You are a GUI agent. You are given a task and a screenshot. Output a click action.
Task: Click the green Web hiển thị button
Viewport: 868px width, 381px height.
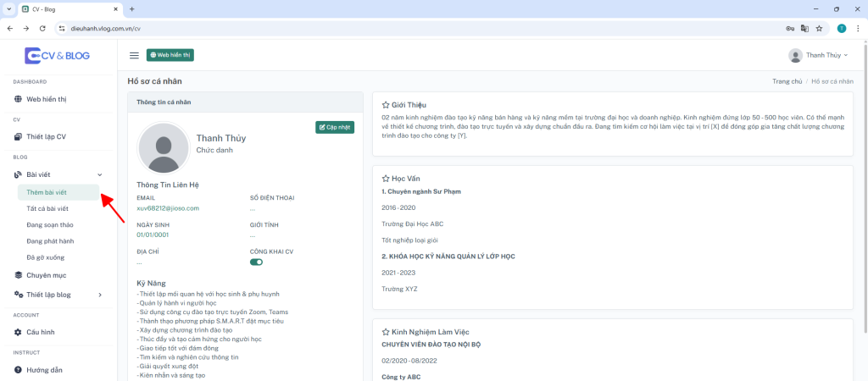[x=170, y=55]
